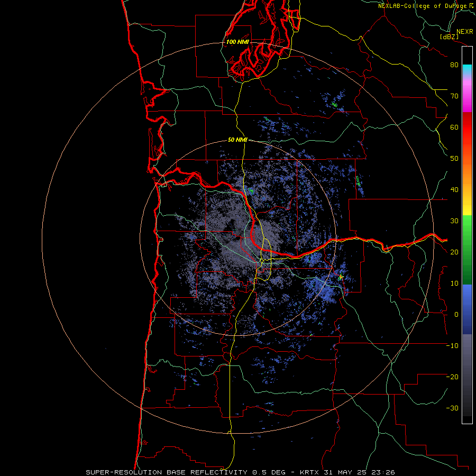Click the 60 tick label on dBZ scale
Viewport: 476px width, 476px height.
[454, 127]
